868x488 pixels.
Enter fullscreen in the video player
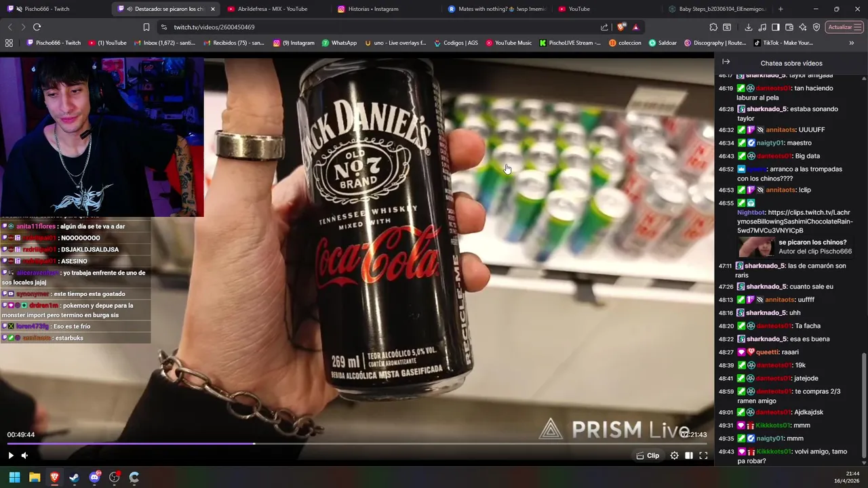[x=703, y=455]
